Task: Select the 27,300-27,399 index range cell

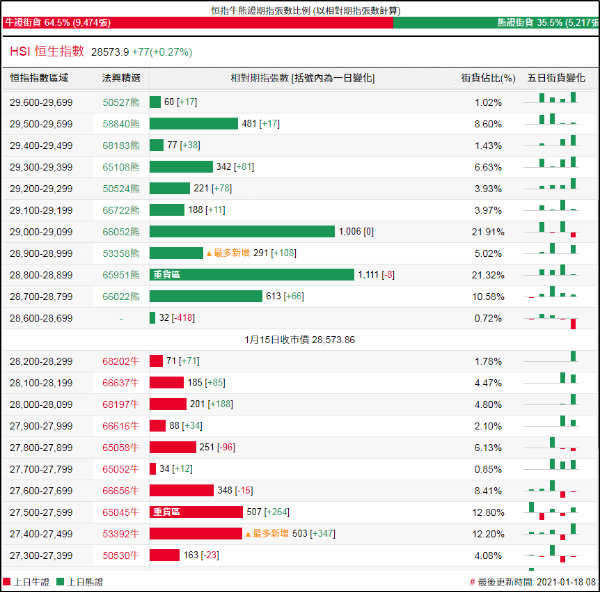Action: pos(41,555)
